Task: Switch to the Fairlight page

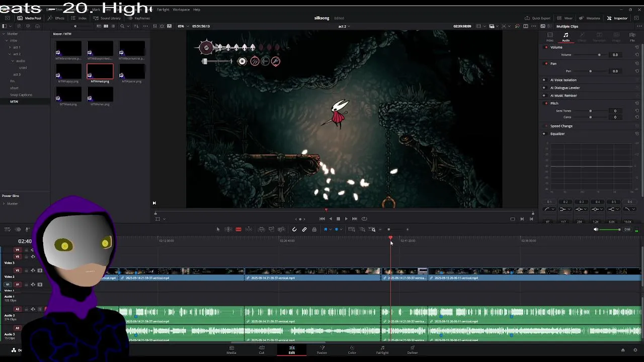Action: 382,350
